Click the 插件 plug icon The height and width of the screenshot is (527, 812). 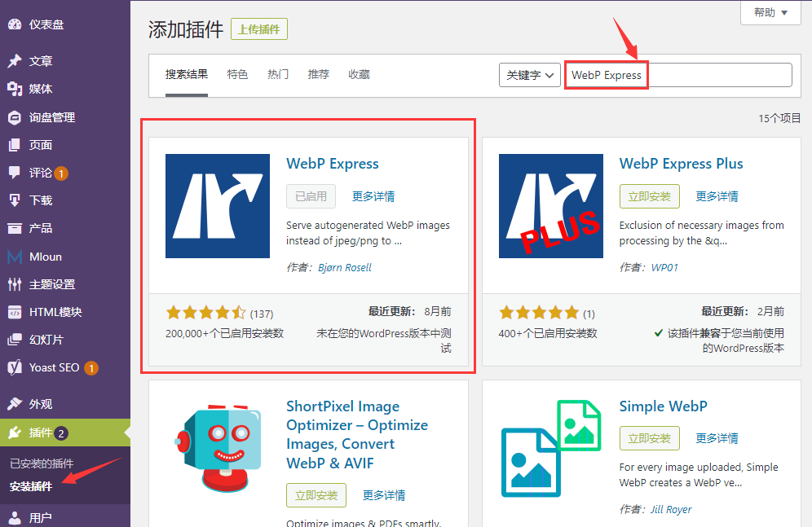[x=15, y=433]
